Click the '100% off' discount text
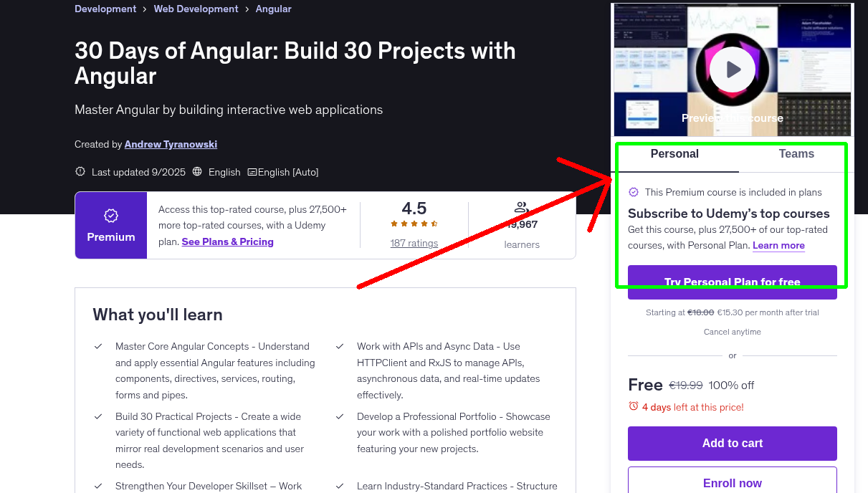868x493 pixels. pyautogui.click(x=732, y=386)
